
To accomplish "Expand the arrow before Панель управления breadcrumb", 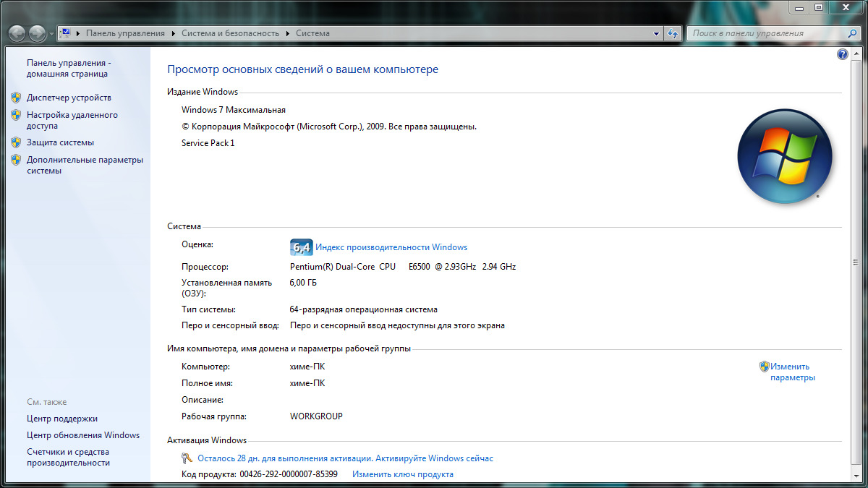I will tap(79, 33).
